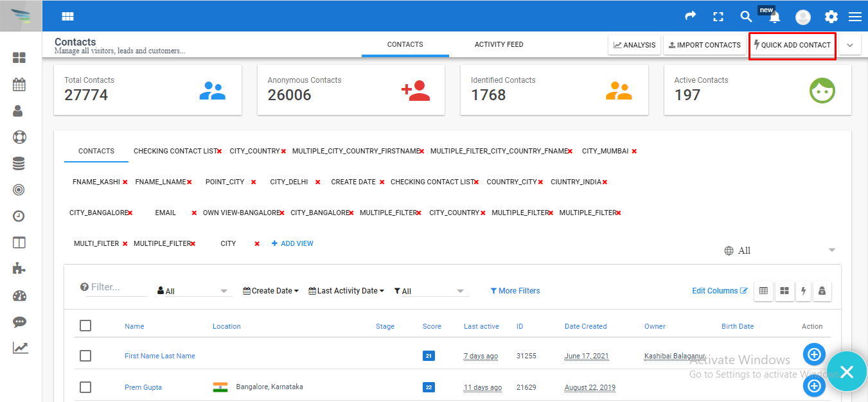This screenshot has height=402, width=868.
Task: Click the Analysis button
Action: 635,45
